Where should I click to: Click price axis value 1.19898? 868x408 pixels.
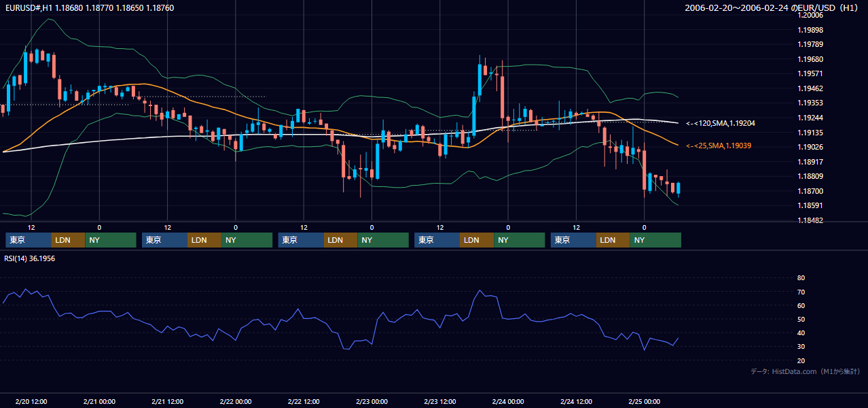(809, 30)
